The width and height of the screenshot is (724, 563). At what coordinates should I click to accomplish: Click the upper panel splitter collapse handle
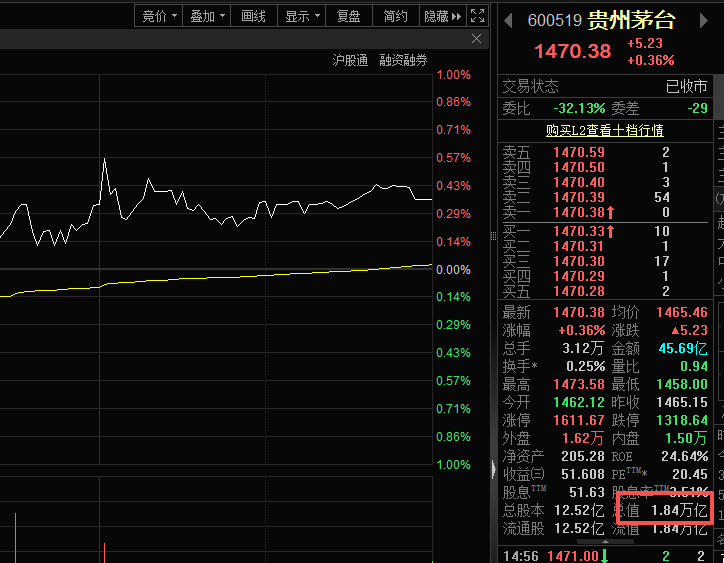pyautogui.click(x=492, y=236)
